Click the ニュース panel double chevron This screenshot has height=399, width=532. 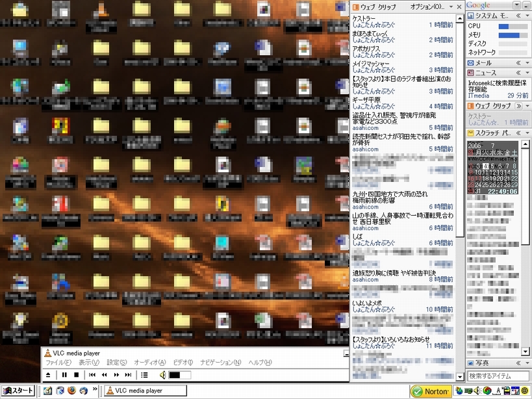tap(518, 73)
